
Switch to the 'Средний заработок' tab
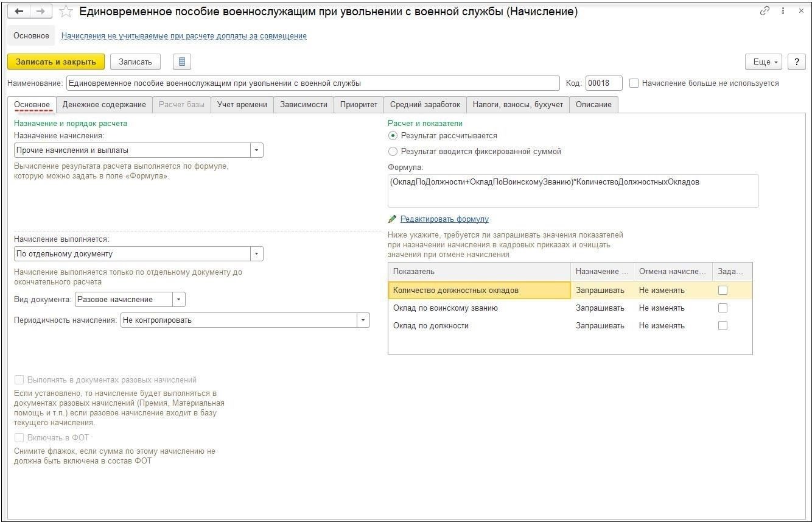[x=425, y=105]
